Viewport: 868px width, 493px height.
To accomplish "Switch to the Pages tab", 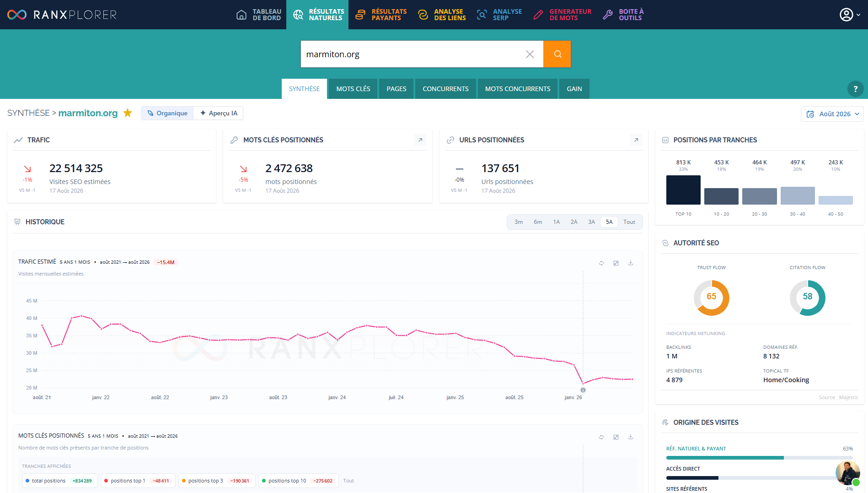I will point(396,89).
